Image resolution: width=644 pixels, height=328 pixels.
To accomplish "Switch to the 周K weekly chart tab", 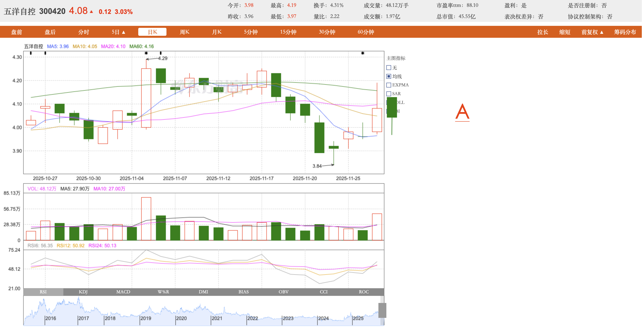I will [x=185, y=32].
